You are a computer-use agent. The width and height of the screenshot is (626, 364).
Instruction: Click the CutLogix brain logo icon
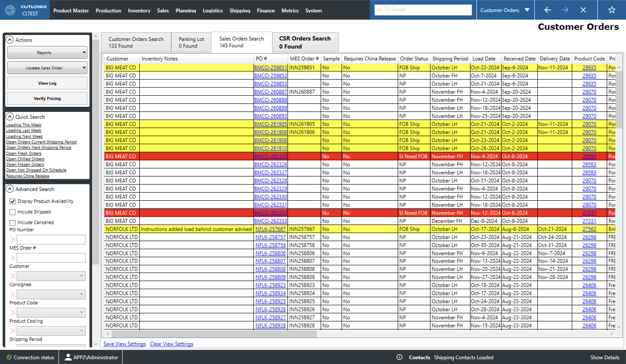coord(10,10)
